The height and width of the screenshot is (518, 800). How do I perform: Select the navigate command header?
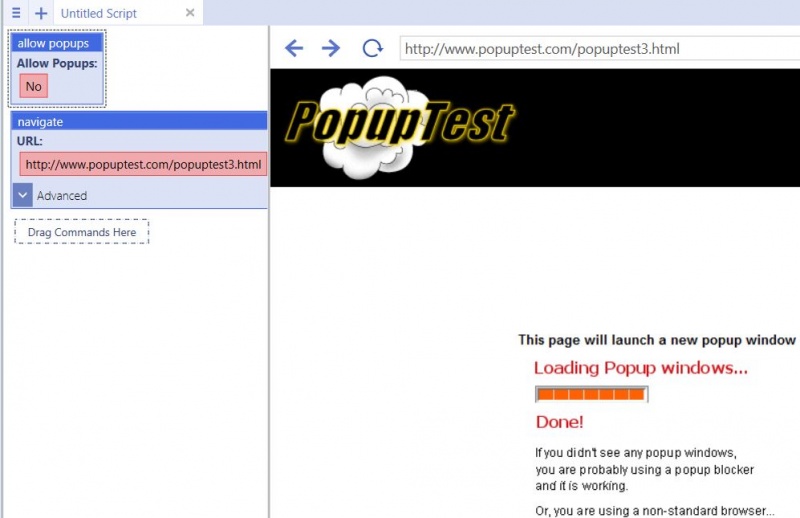139,121
